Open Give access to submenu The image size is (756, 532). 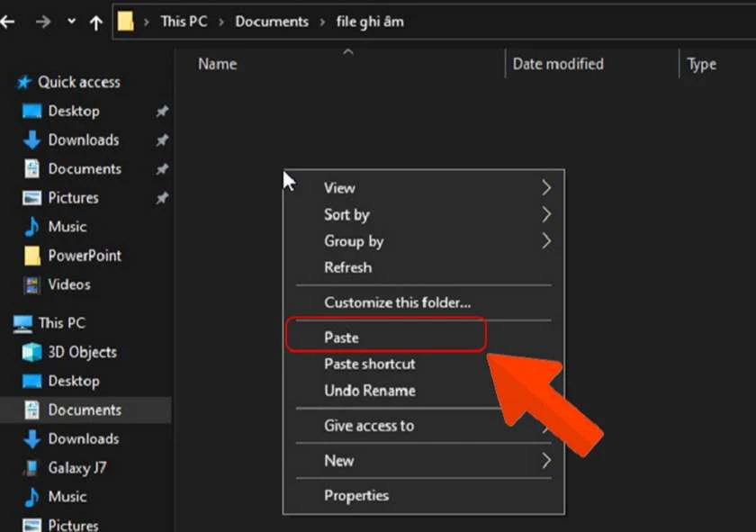[423, 426]
